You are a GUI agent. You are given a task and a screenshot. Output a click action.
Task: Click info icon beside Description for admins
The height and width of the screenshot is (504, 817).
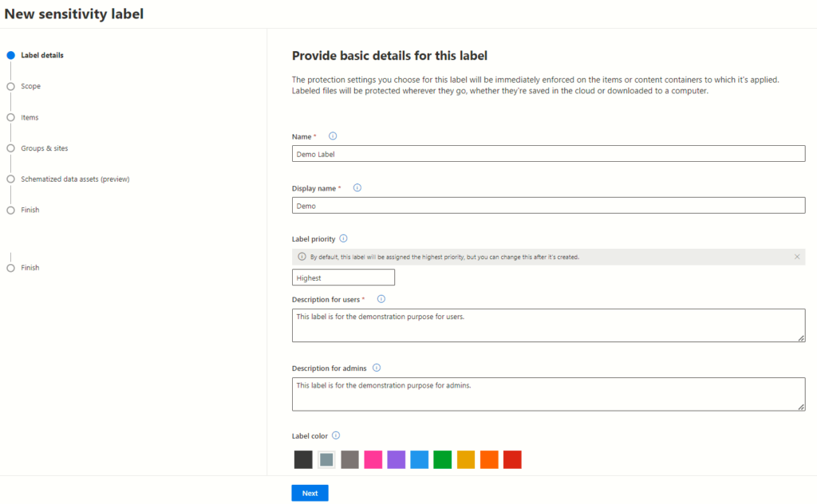click(377, 368)
